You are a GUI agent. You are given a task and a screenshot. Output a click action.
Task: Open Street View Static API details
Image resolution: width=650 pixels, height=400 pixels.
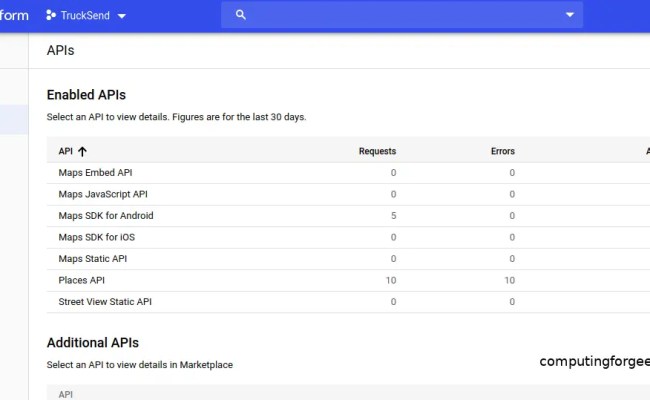point(105,302)
